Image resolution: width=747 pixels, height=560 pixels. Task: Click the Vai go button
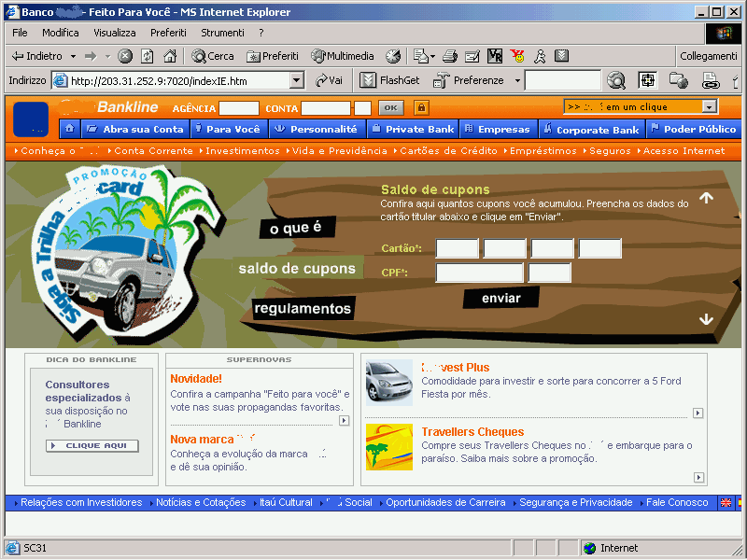(330, 80)
